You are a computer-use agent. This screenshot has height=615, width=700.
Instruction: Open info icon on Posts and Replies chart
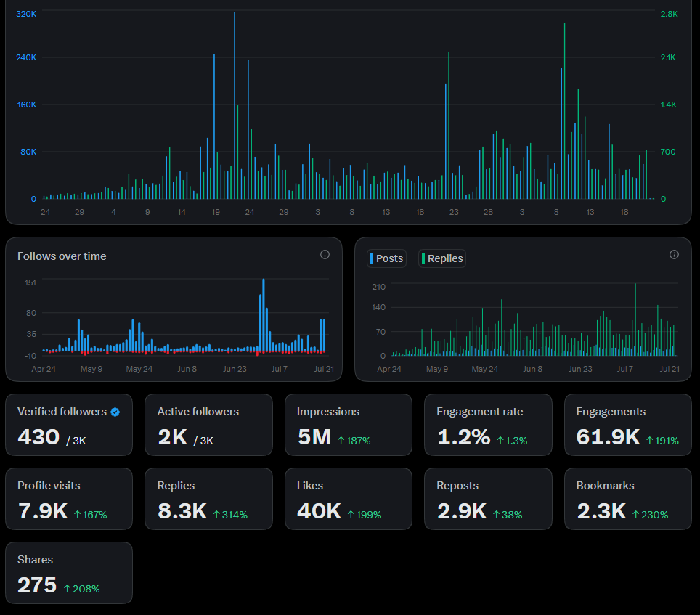674,254
